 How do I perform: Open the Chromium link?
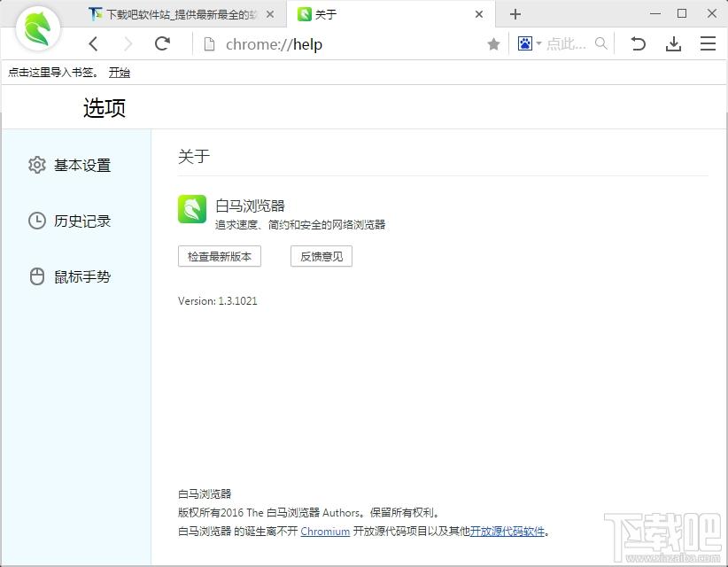pyautogui.click(x=325, y=532)
